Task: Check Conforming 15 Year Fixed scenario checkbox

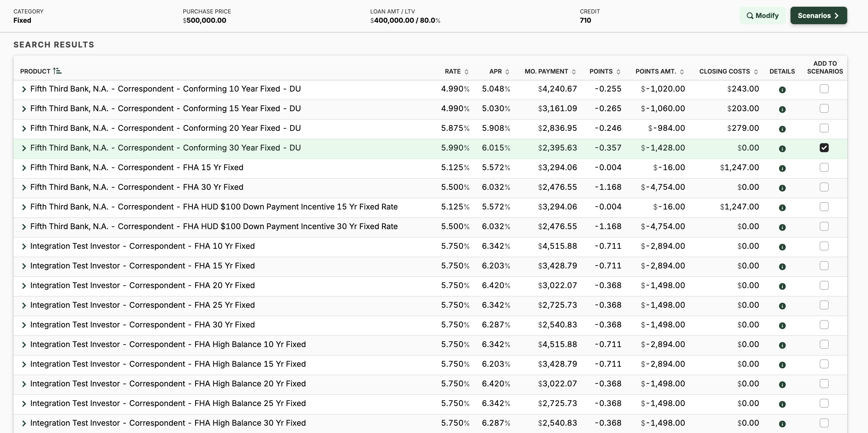Action: pyautogui.click(x=824, y=108)
